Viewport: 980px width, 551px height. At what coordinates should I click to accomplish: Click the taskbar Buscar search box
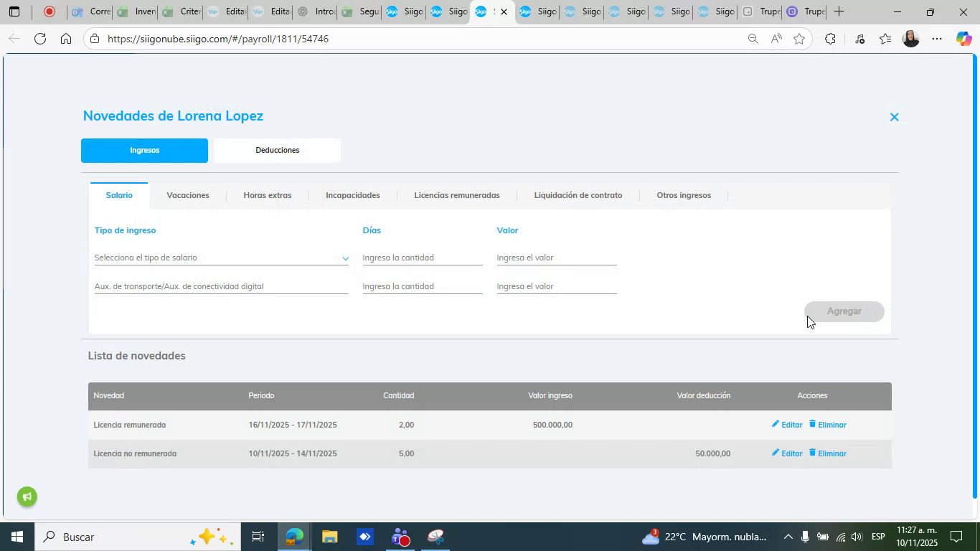pyautogui.click(x=136, y=537)
